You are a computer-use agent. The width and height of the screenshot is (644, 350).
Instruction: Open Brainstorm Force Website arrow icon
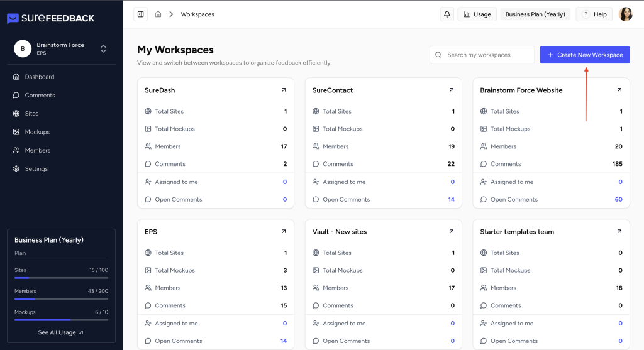coord(619,90)
